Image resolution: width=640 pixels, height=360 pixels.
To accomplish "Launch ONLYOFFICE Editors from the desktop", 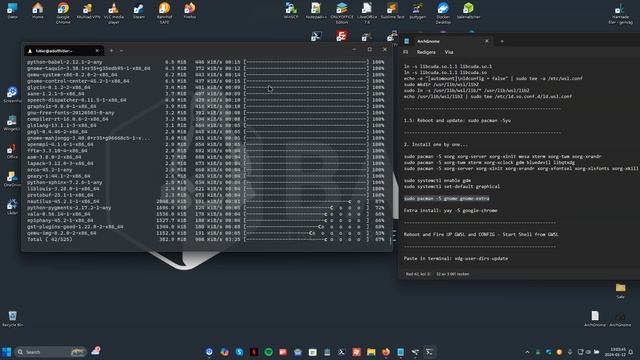I will click(342, 13).
